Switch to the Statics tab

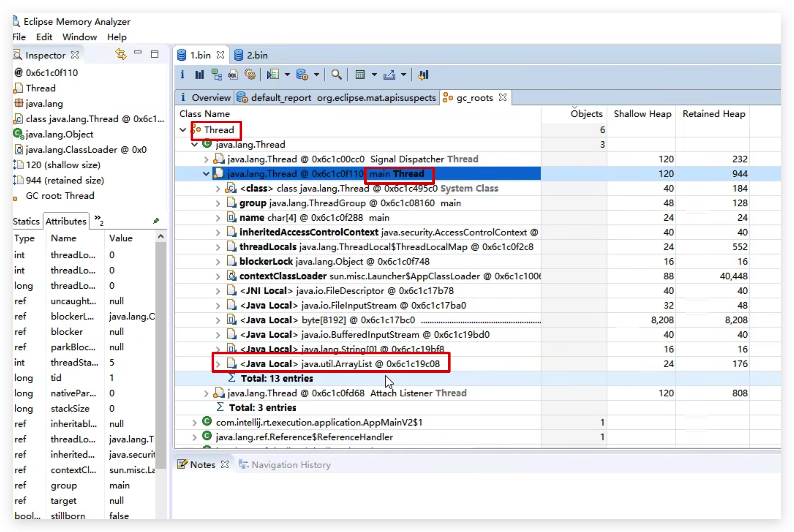click(x=26, y=221)
